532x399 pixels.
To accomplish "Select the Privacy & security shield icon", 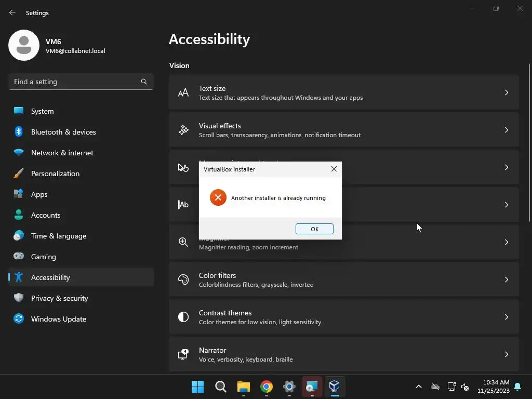I will click(x=19, y=298).
